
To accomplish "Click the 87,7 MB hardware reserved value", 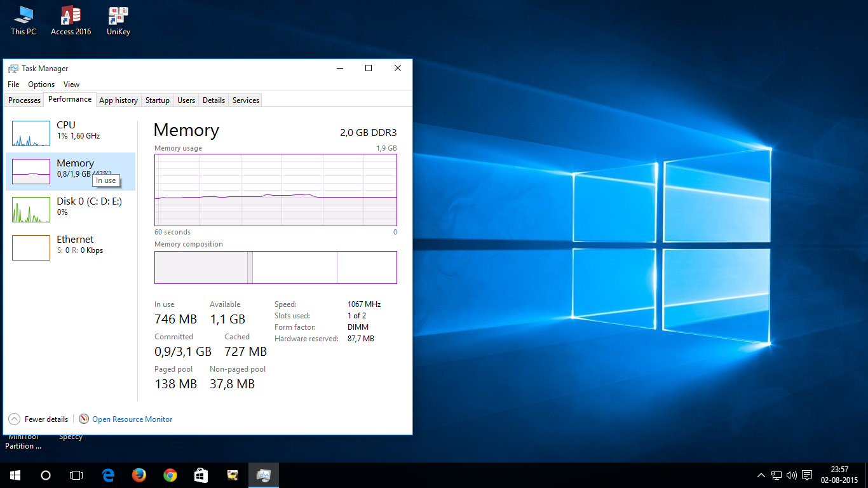I will 361,339.
